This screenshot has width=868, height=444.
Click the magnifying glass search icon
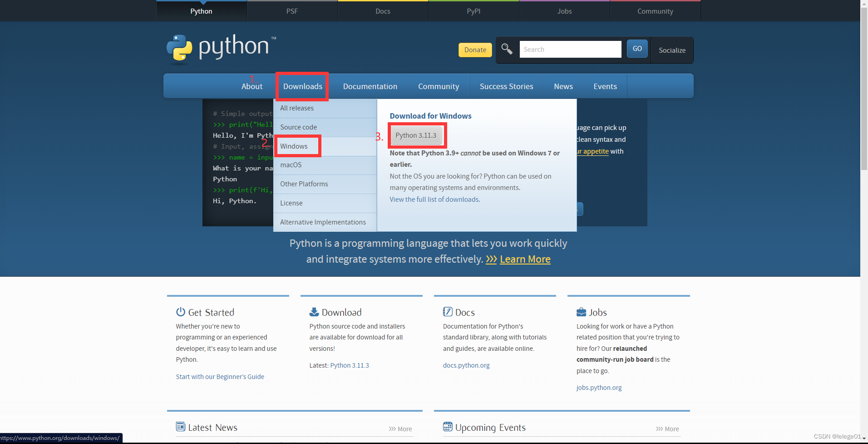(507, 49)
